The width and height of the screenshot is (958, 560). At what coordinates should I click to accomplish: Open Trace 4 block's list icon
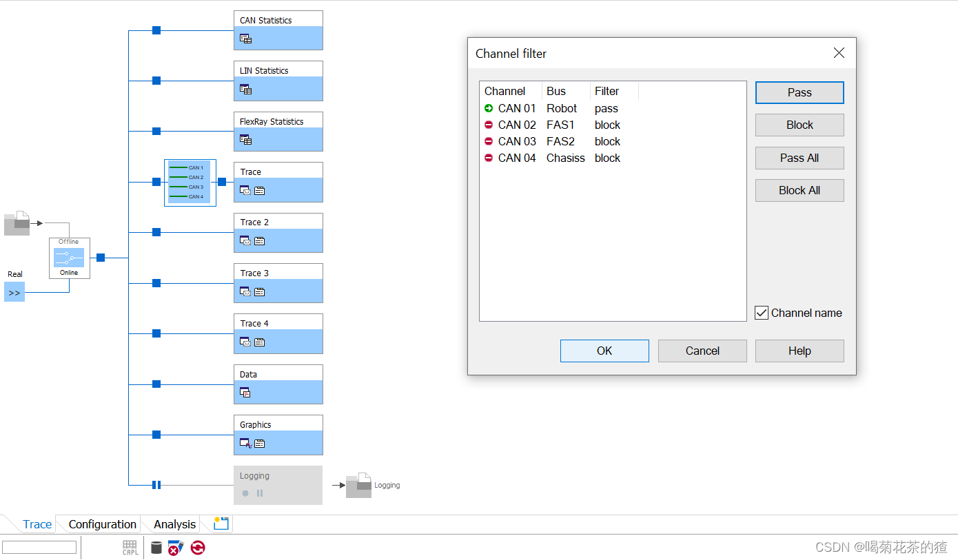(x=260, y=342)
